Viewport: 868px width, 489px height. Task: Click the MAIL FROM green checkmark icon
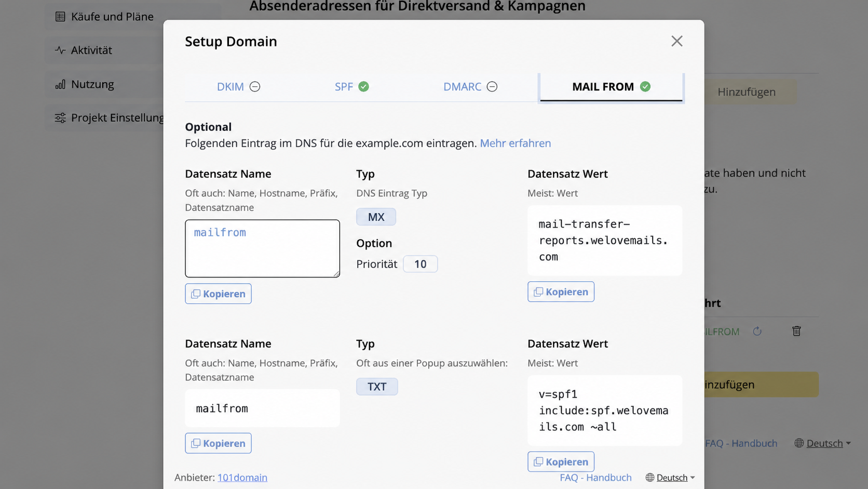645,87
